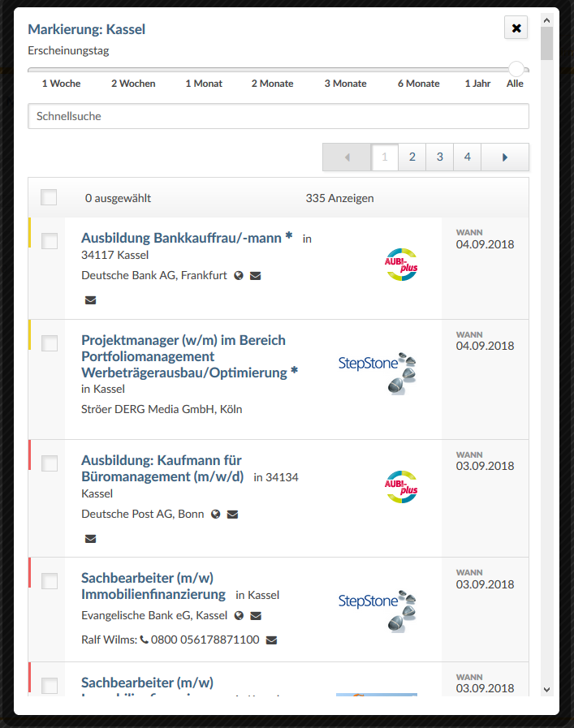Viewport: 574px width, 728px height.
Task: Switch to results page 2
Action: coord(412,157)
